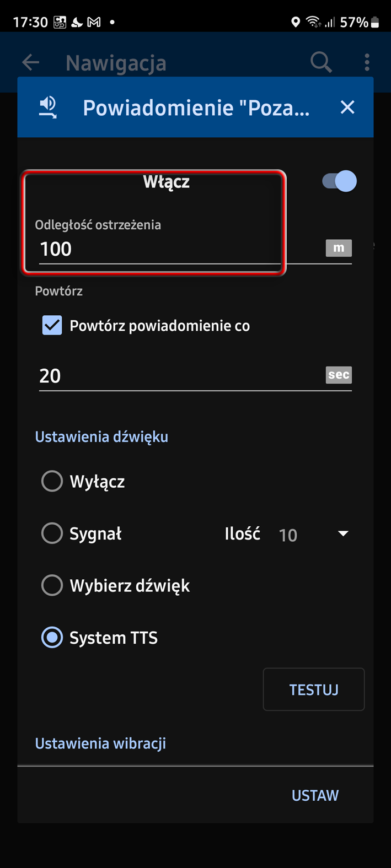This screenshot has width=391, height=868.
Task: Tap the Wi-Fi icon in status bar
Action: [x=313, y=22]
